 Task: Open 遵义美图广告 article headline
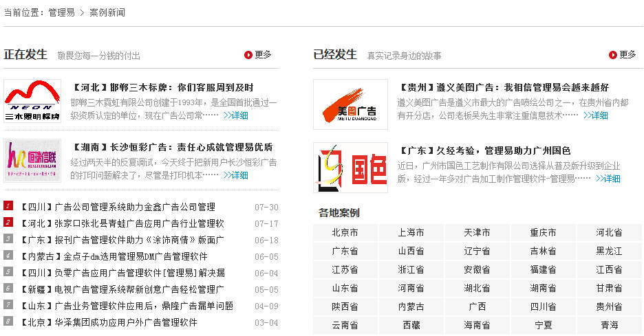[x=504, y=88]
